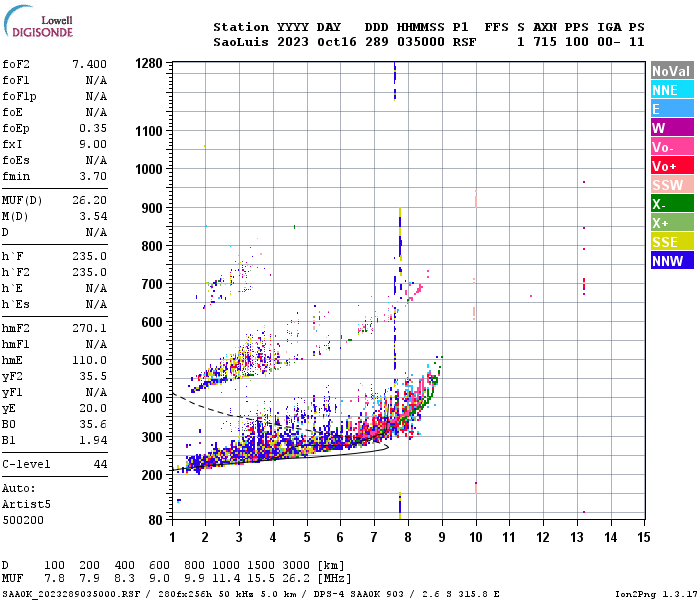Viewport: 700px width, 600px height.
Task: Click the SaoLuis station name
Action: tap(241, 42)
